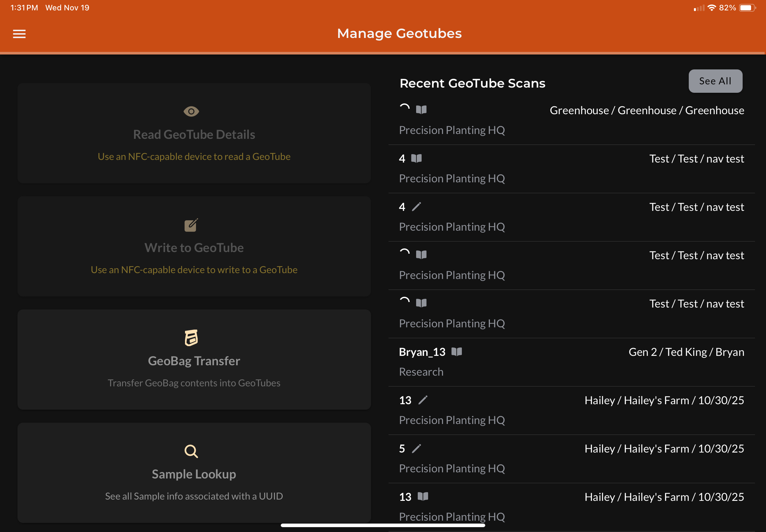The width and height of the screenshot is (766, 532).
Task: Click the 82% battery percentage
Action: 727,8
